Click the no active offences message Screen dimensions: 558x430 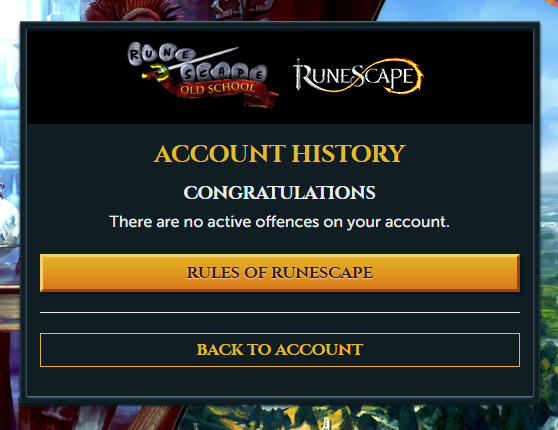click(x=280, y=222)
